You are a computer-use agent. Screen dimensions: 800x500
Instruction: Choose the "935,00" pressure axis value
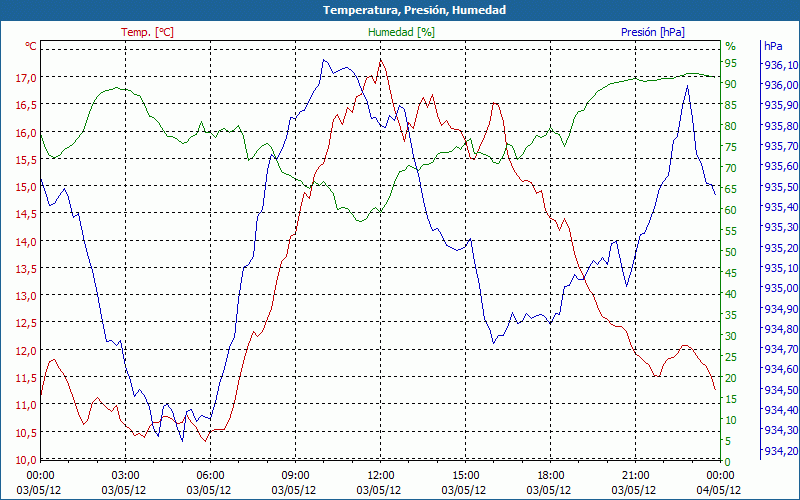coord(782,288)
